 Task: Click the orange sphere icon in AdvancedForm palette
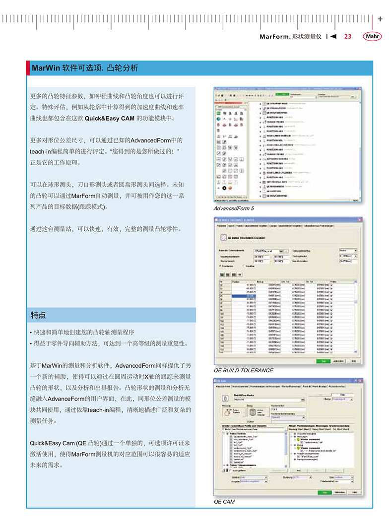(x=230, y=188)
